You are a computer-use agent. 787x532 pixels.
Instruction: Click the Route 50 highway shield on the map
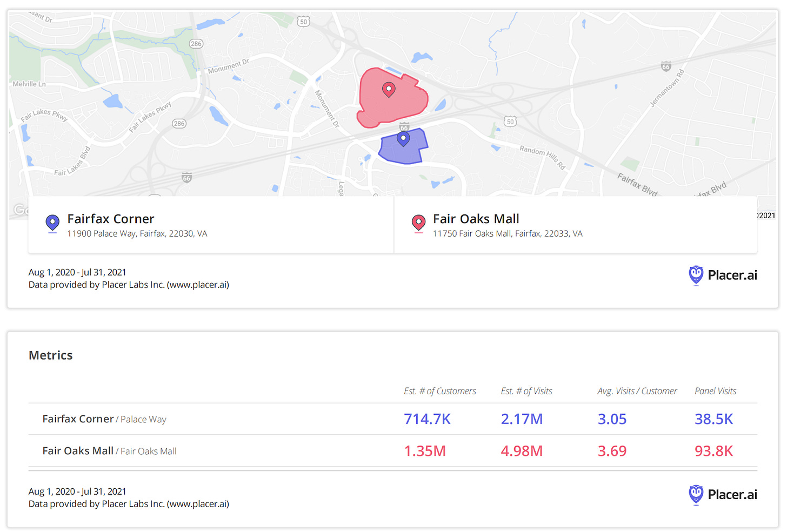[x=304, y=21]
